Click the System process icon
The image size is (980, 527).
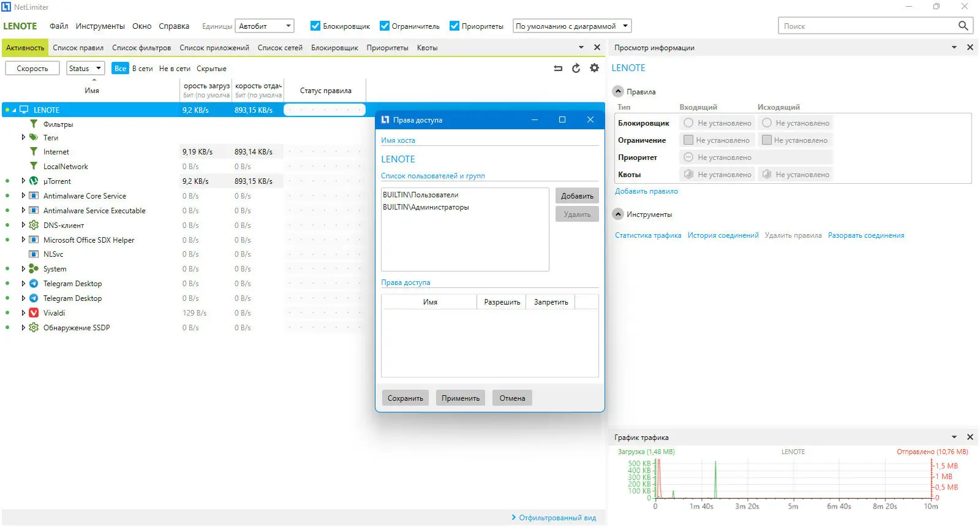pyautogui.click(x=34, y=268)
